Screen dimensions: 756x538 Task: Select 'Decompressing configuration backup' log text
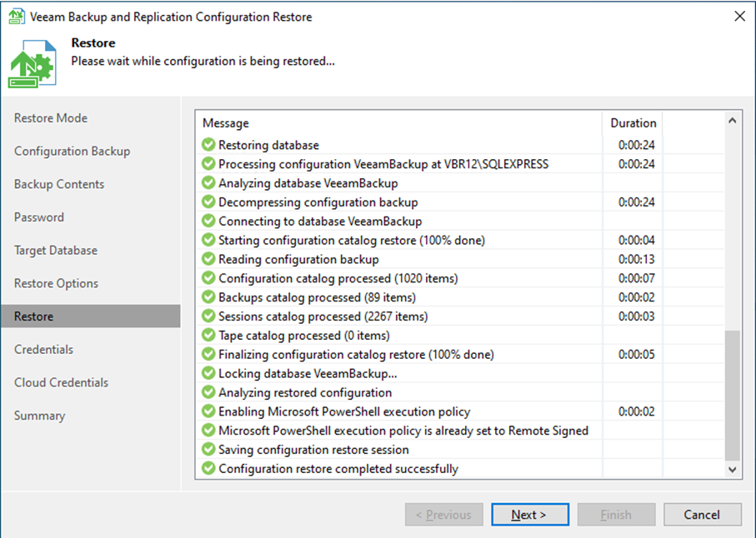coord(318,202)
